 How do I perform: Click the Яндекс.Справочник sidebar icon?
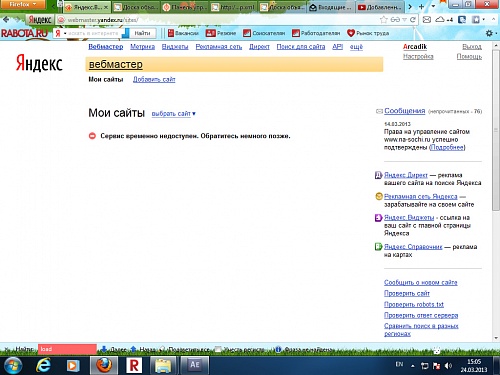click(378, 247)
